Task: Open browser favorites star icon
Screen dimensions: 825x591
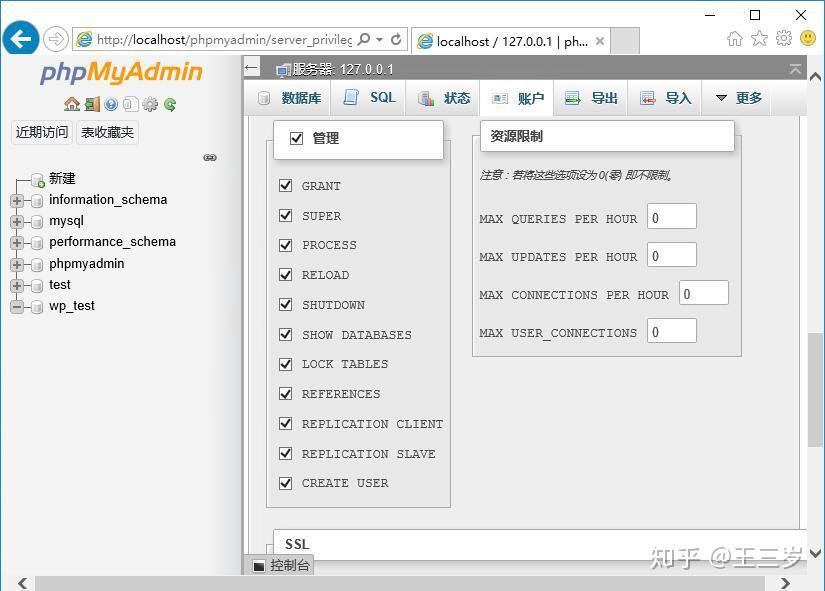Action: click(759, 38)
